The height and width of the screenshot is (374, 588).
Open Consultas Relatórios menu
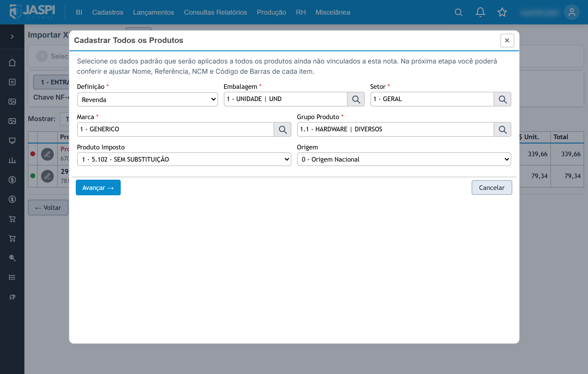[x=215, y=12]
